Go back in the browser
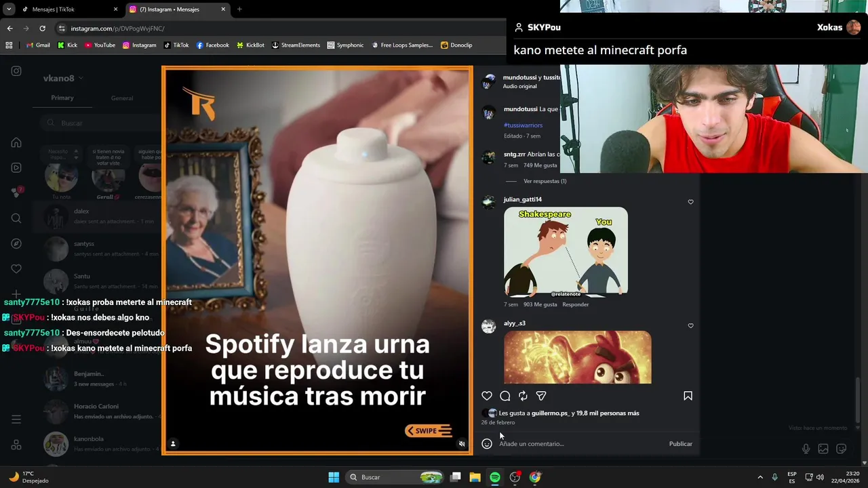868x488 pixels. 9,28
